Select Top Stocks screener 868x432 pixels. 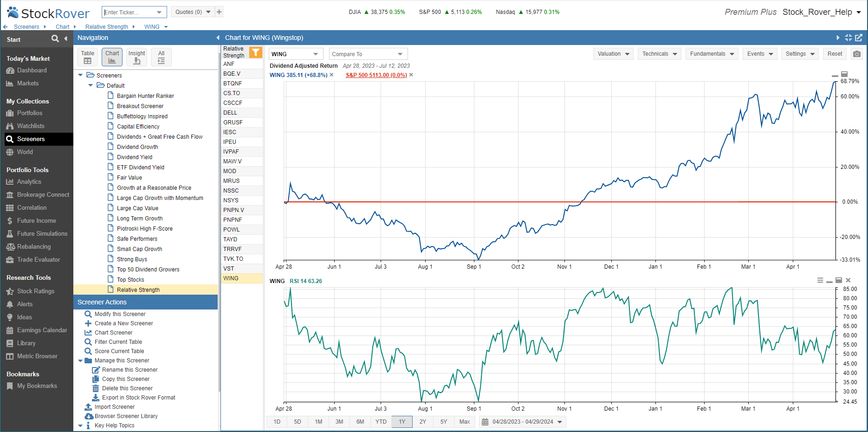[x=130, y=280]
